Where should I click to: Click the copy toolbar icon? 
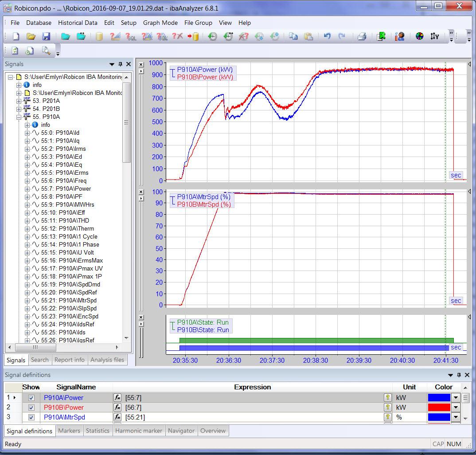pyautogui.click(x=293, y=36)
